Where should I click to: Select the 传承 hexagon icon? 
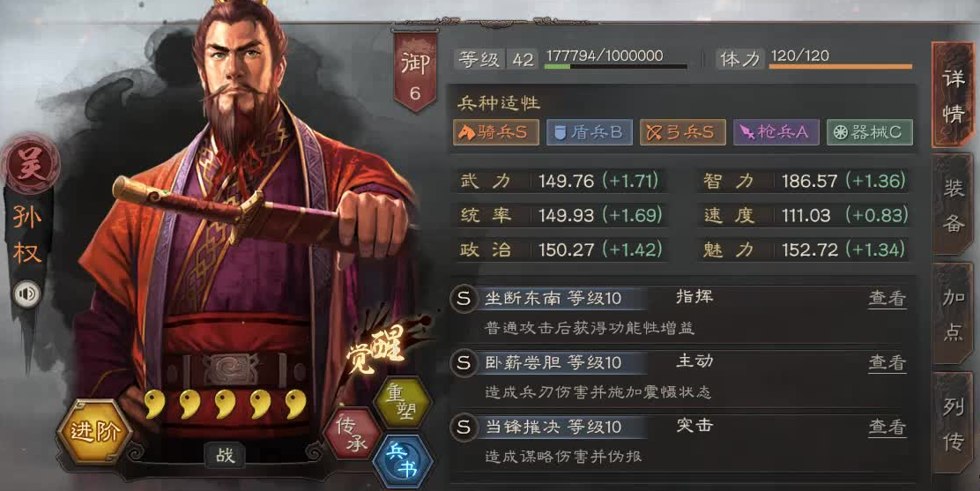click(x=352, y=434)
